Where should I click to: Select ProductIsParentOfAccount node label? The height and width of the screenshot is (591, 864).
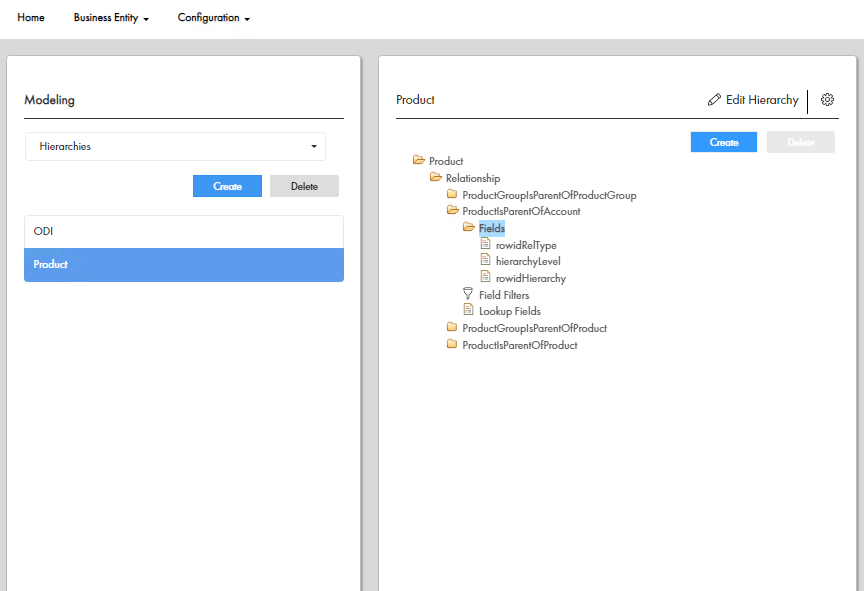(521, 212)
